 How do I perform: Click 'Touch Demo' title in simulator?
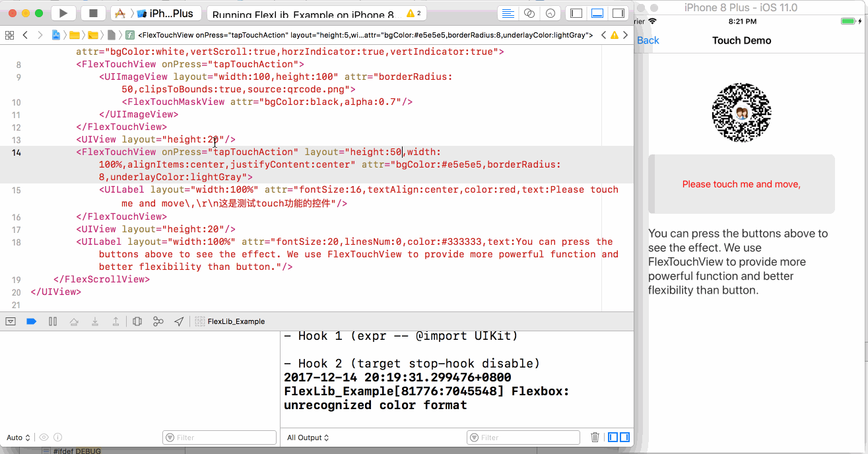[x=741, y=40]
